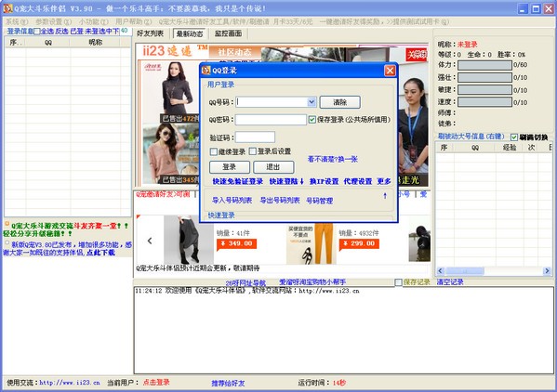The width and height of the screenshot is (557, 392).
Task: Click 快速免验证登录 link
Action: pos(238,181)
